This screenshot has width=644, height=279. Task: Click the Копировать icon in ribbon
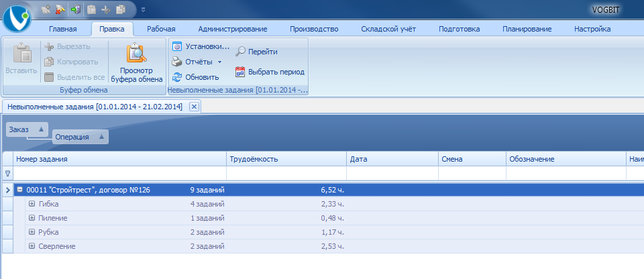point(49,62)
